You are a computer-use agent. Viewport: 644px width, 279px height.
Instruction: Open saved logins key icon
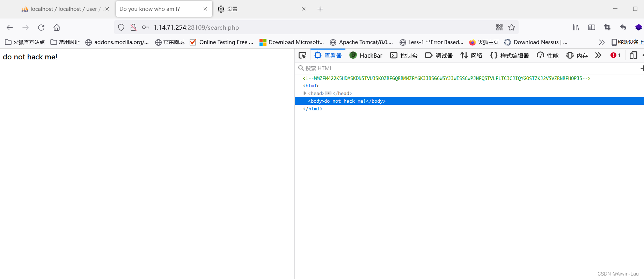point(146,28)
